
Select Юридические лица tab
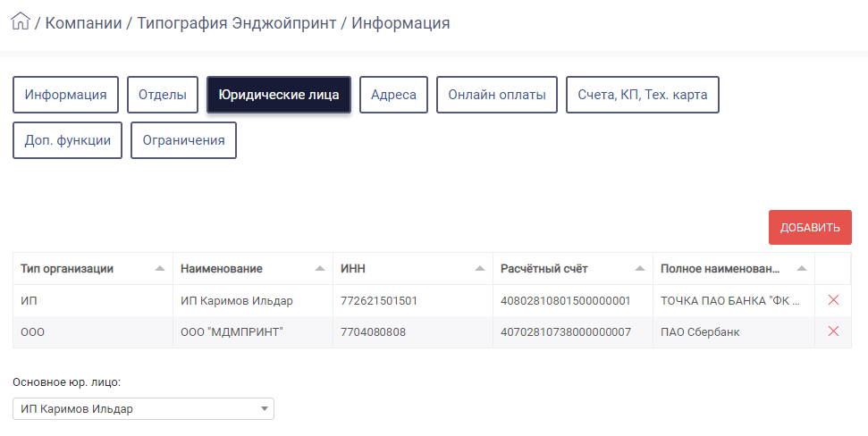[x=278, y=95]
